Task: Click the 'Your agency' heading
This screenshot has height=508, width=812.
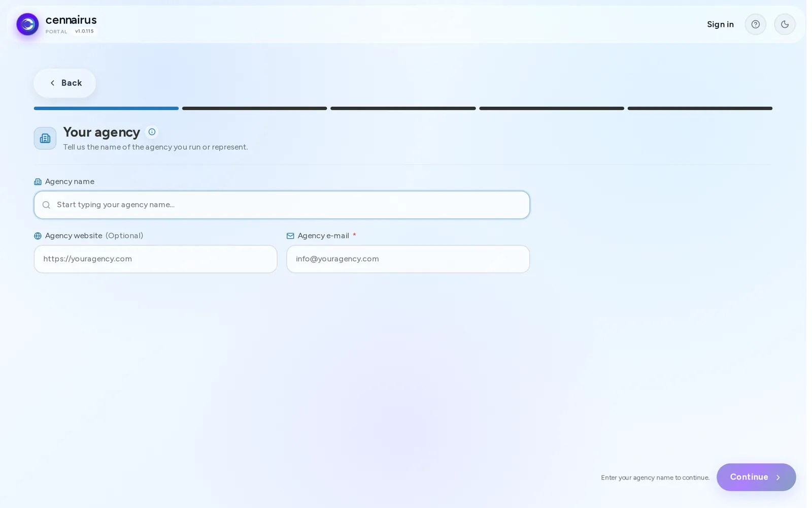Action: click(x=101, y=133)
